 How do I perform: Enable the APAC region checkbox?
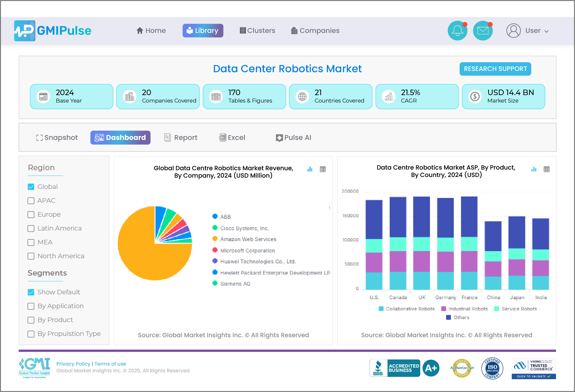click(x=31, y=201)
